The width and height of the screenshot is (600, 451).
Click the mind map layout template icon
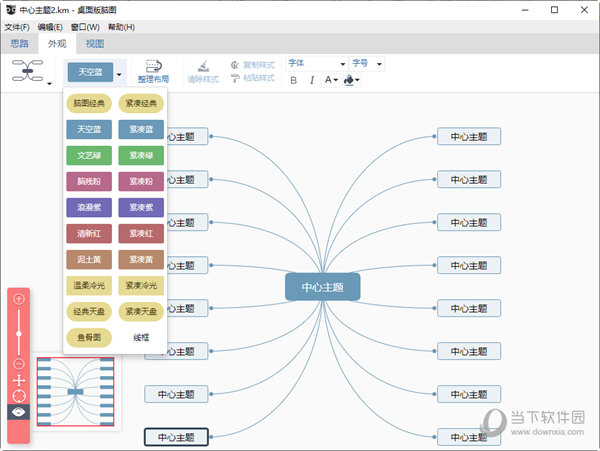pos(27,70)
